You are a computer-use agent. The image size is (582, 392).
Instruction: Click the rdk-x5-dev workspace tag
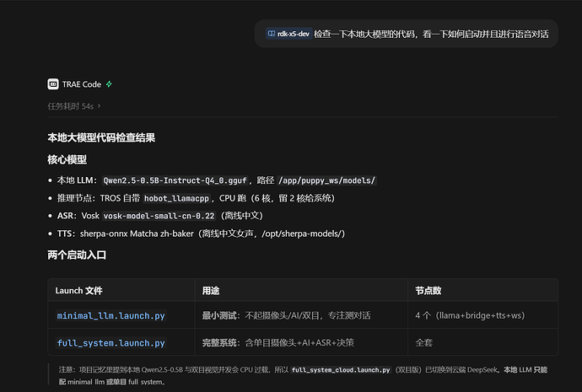pos(288,34)
